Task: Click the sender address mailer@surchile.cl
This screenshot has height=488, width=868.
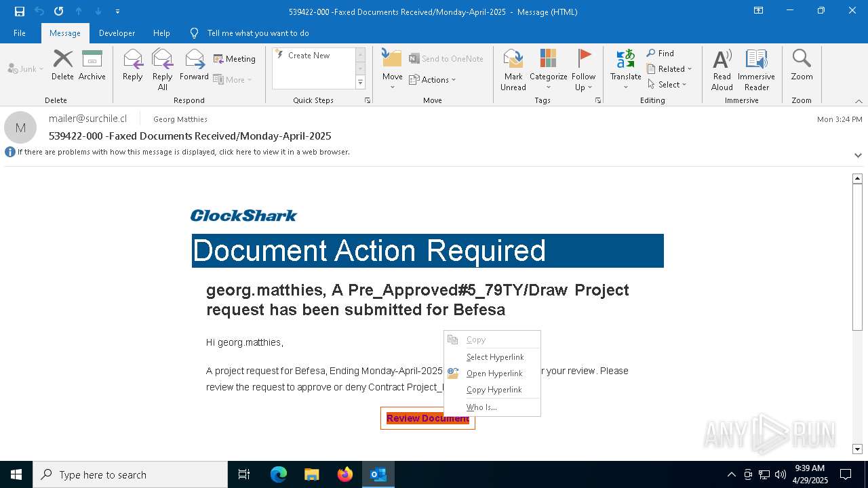Action: coord(87,119)
